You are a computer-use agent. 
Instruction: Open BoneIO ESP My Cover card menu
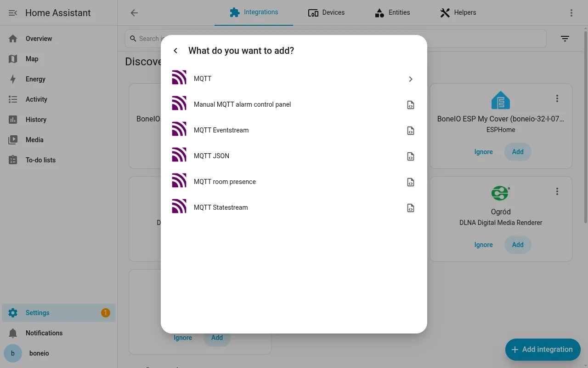click(x=557, y=98)
